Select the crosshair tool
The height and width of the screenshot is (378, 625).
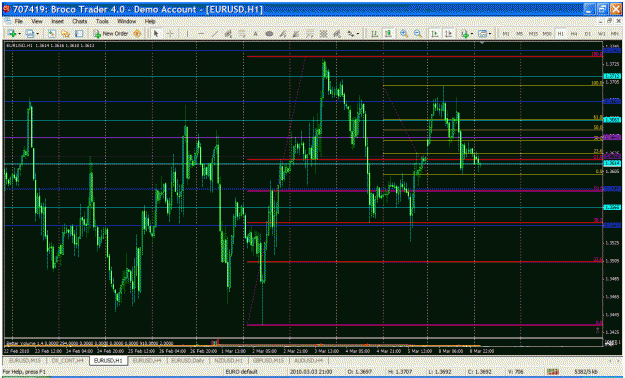(x=170, y=34)
